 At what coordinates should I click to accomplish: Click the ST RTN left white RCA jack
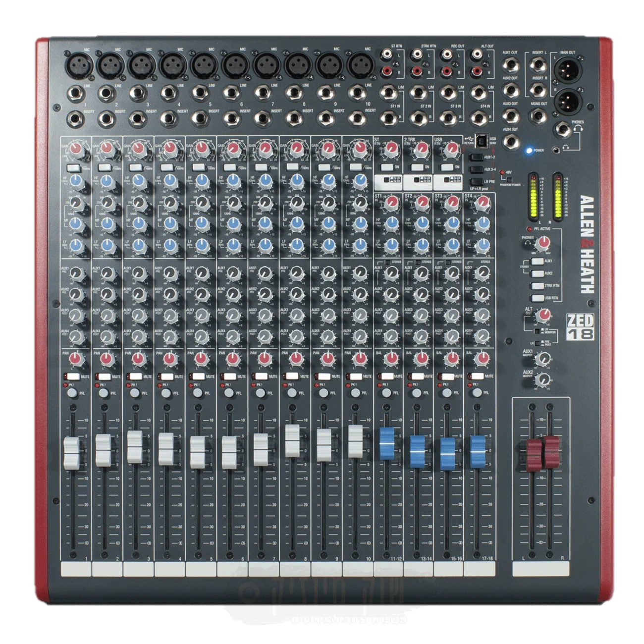coord(388,54)
